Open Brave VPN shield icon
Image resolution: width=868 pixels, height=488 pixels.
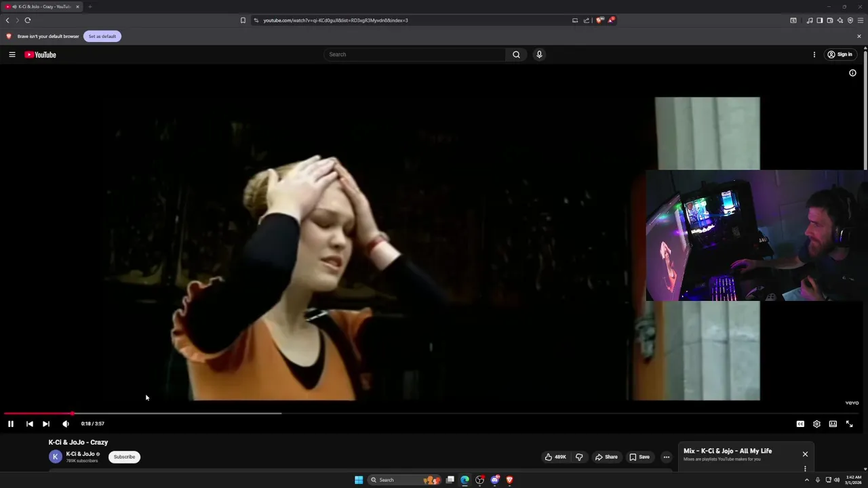pos(850,20)
